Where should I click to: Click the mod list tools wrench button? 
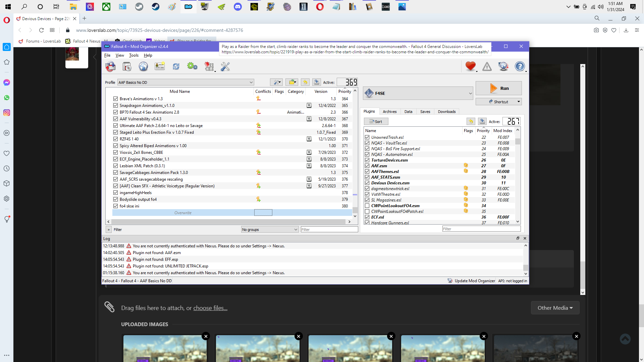point(276,82)
